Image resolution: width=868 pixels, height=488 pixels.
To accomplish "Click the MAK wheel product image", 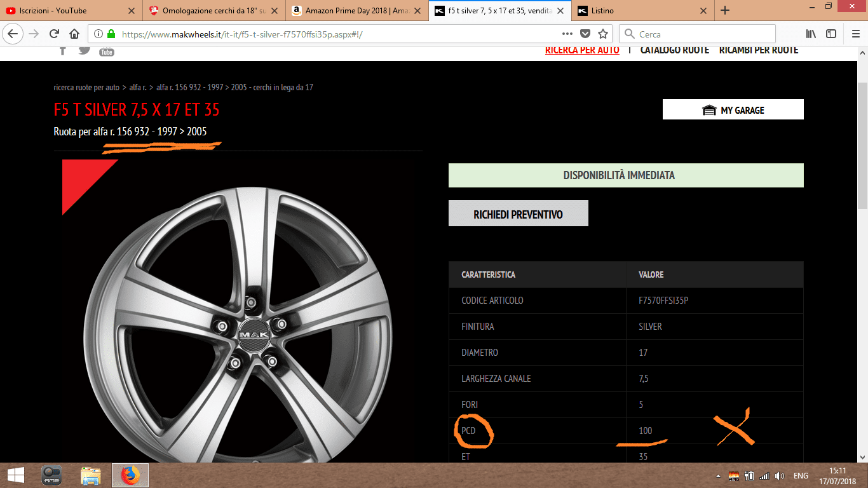I will (x=238, y=326).
